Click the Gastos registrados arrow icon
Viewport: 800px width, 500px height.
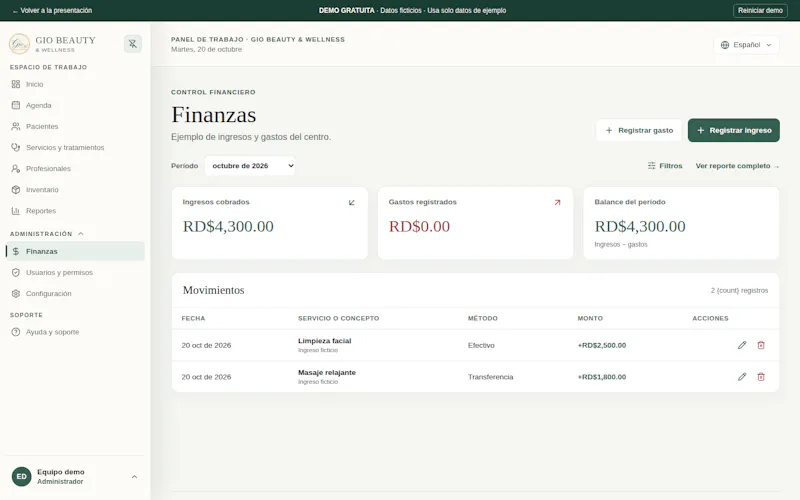pyautogui.click(x=557, y=203)
